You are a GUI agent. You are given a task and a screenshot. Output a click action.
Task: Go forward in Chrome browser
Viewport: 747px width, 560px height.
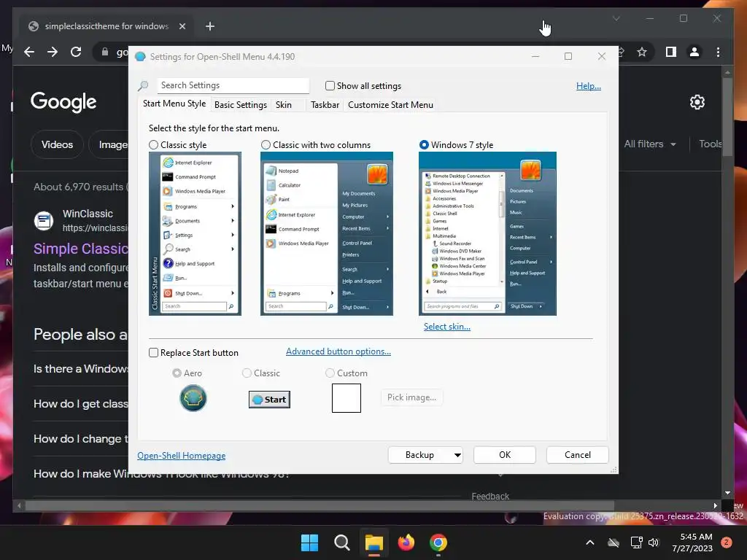(53, 52)
